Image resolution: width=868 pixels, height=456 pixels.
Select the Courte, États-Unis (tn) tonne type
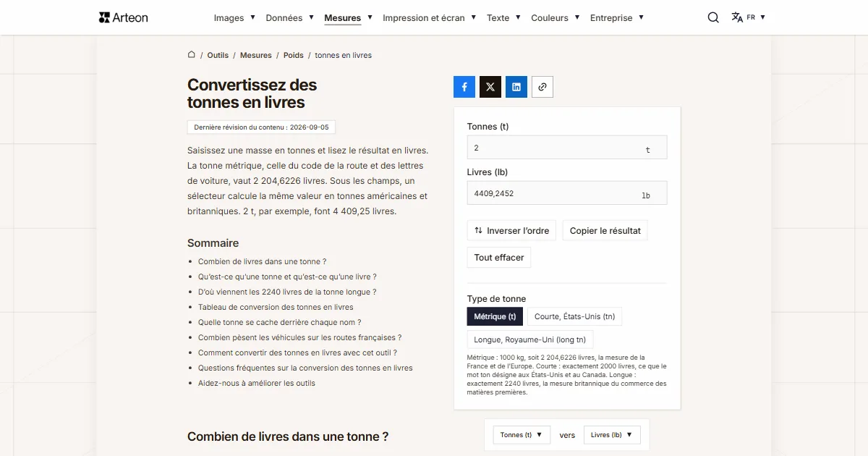(x=575, y=317)
